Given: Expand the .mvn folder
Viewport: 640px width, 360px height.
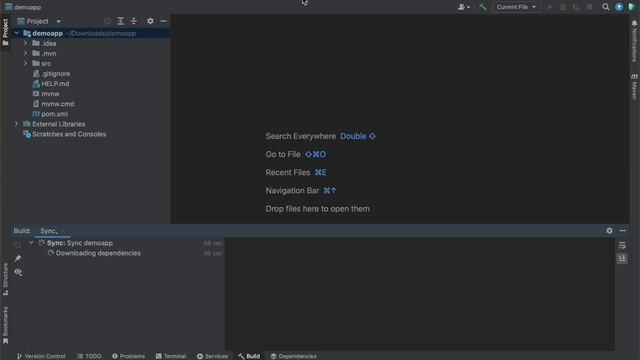Looking at the screenshot, I should pos(25,53).
